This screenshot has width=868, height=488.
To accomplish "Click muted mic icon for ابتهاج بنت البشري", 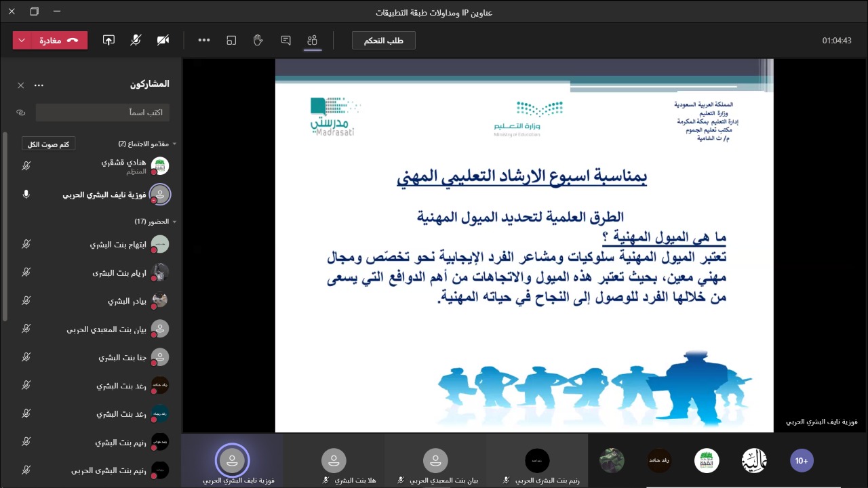I will click(x=26, y=245).
